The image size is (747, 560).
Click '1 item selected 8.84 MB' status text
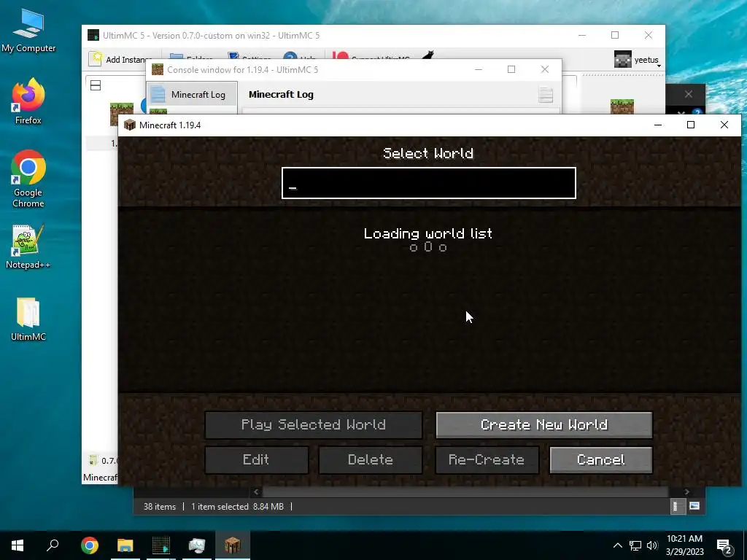point(237,507)
